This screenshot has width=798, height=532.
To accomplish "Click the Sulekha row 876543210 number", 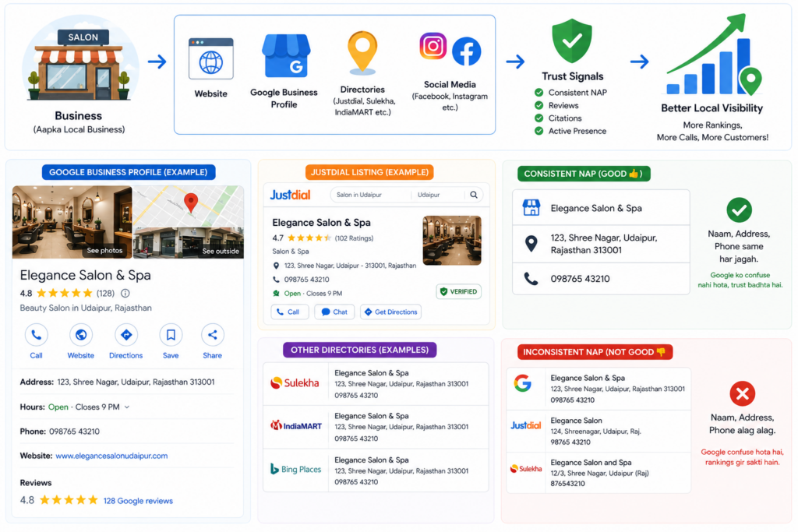I will (x=567, y=483).
